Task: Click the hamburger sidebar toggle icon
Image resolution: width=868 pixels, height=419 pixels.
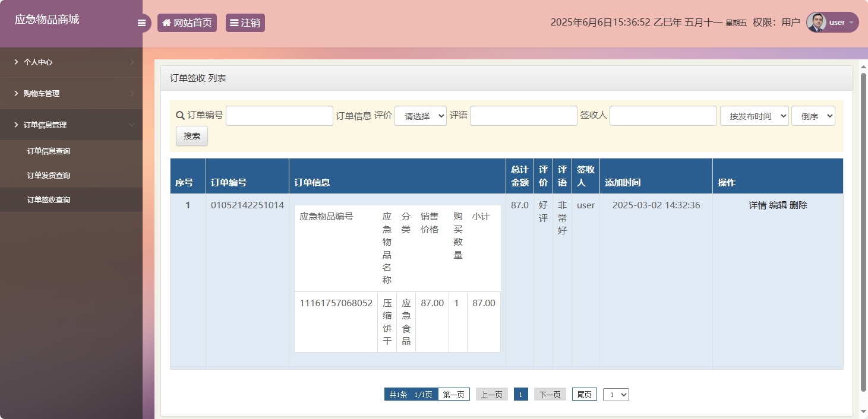Action: pyautogui.click(x=141, y=23)
